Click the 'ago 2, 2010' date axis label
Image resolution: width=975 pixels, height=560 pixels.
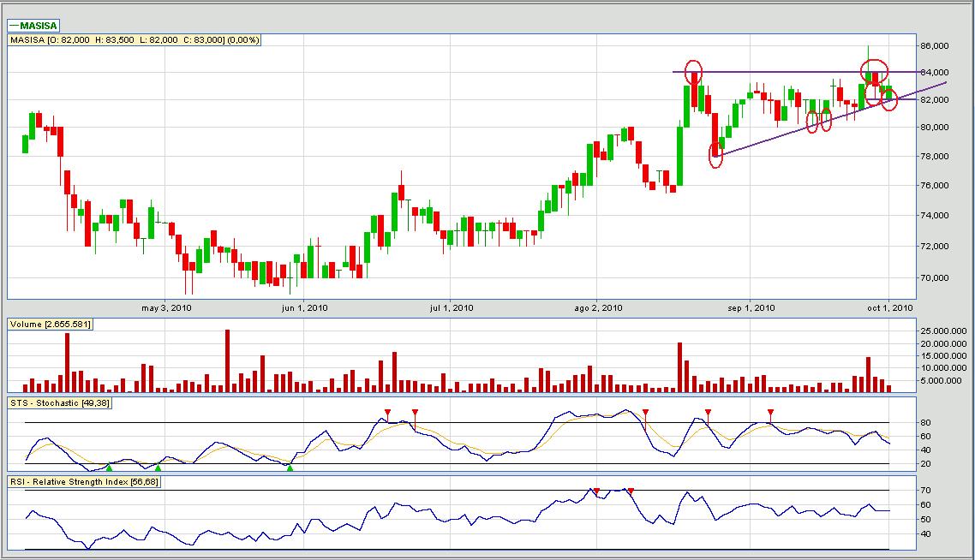599,307
